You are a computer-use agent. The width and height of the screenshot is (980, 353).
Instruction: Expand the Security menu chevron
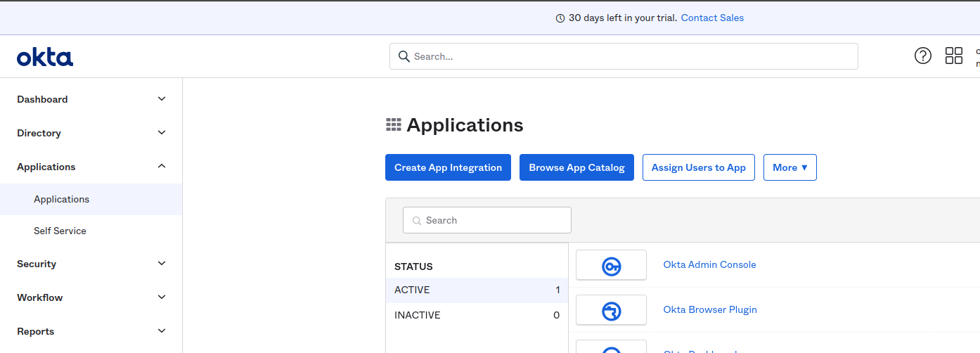click(162, 264)
